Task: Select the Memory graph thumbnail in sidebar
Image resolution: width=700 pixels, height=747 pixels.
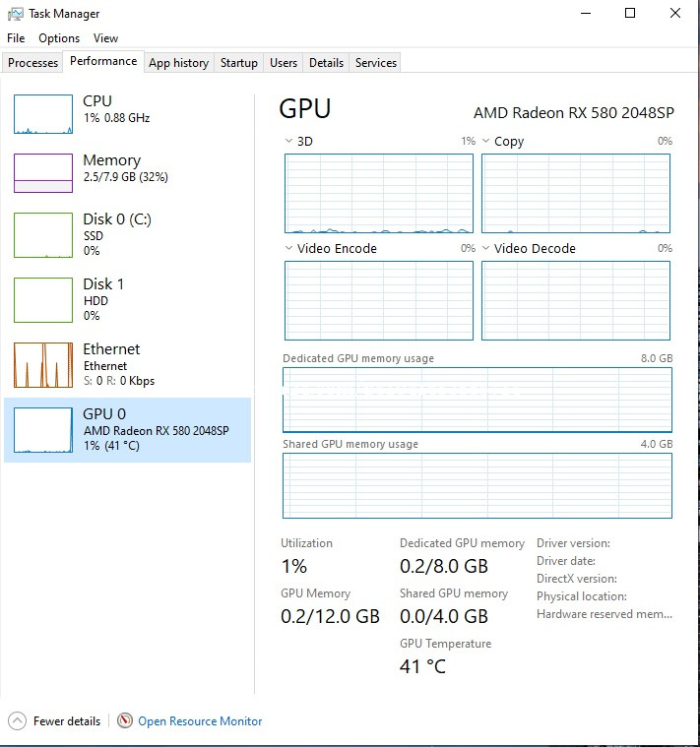Action: [43, 173]
